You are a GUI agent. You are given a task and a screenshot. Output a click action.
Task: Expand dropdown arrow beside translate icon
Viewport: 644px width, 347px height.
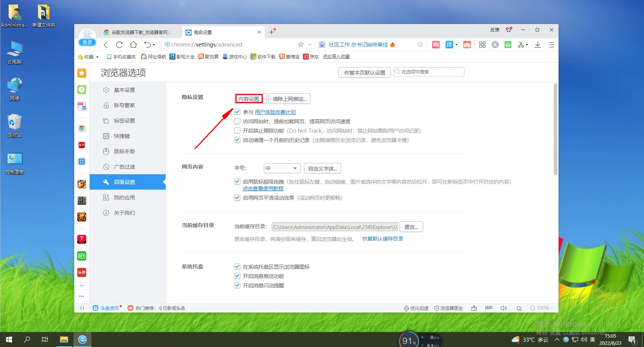pyautogui.click(x=456, y=45)
